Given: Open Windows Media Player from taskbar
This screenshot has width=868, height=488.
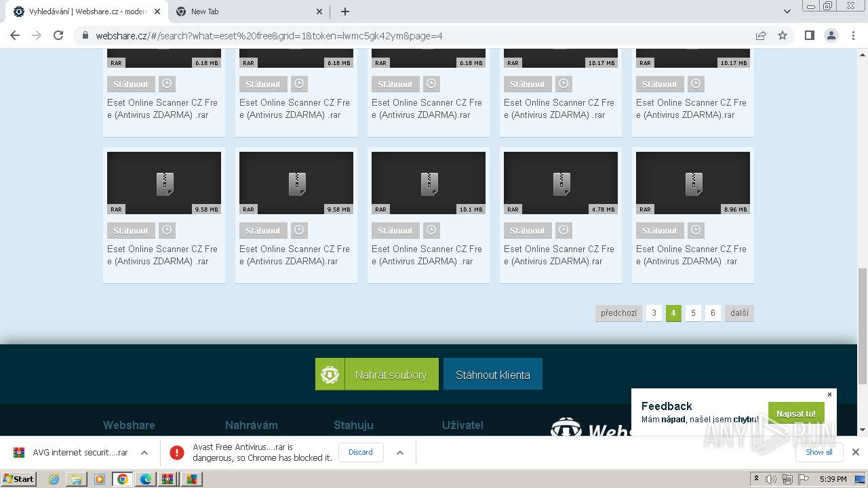Looking at the screenshot, I should pyautogui.click(x=100, y=479).
